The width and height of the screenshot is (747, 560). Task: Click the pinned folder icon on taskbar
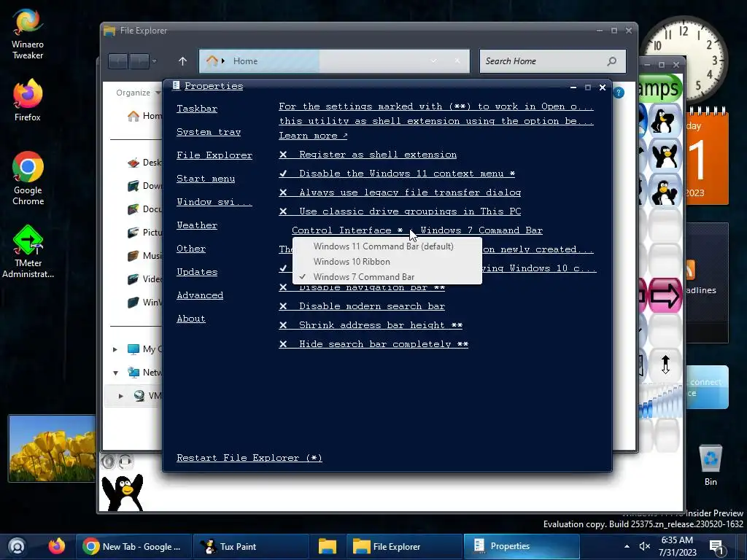click(x=328, y=547)
